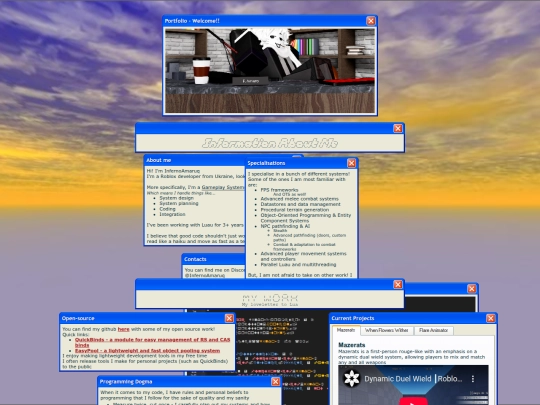The width and height of the screenshot is (540, 405).
Task: Click the 'Information About Me' heading text
Action: point(270,143)
